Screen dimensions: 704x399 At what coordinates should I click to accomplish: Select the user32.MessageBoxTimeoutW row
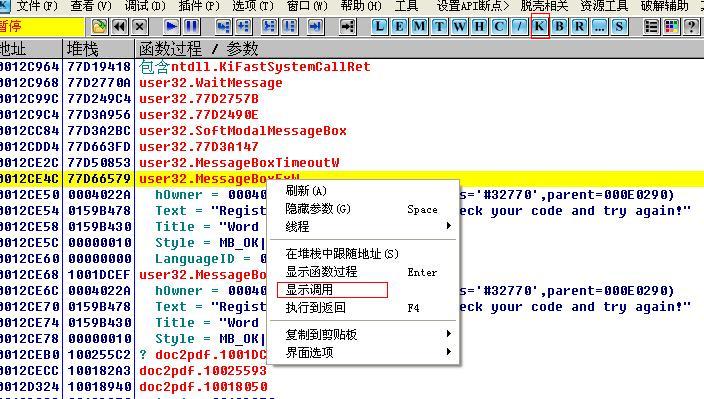[x=352, y=162]
